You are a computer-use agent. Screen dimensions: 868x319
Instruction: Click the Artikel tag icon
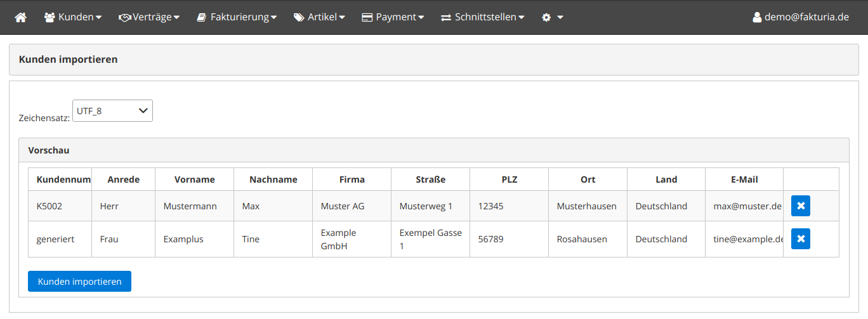pos(299,18)
